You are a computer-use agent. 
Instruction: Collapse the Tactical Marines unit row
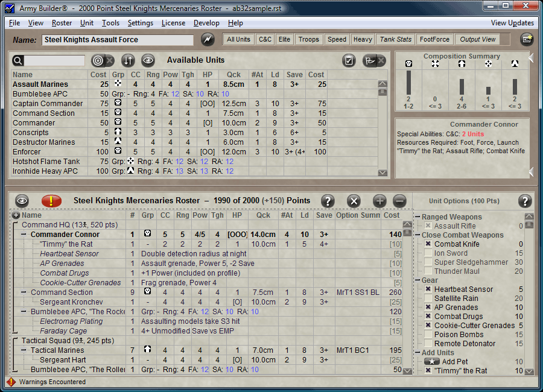coord(24,350)
